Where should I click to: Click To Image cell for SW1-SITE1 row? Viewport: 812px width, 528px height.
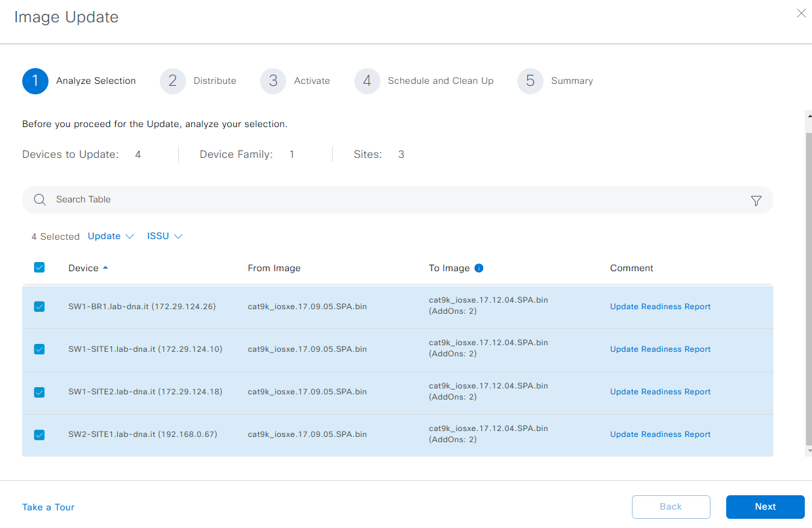489,349
